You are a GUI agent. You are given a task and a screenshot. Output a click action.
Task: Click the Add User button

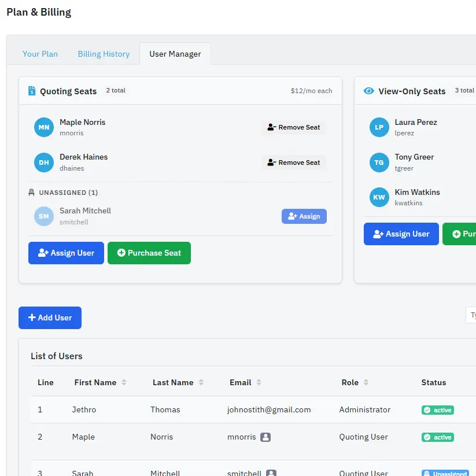(x=50, y=318)
